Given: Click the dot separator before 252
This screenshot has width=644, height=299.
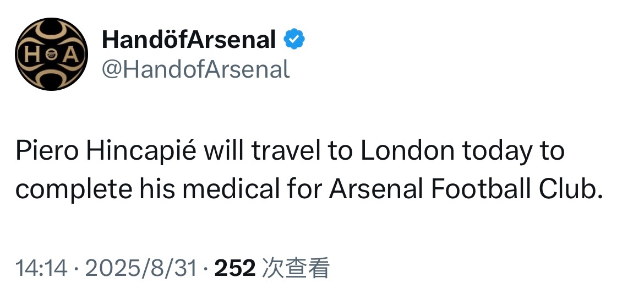Looking at the screenshot, I should click(206, 269).
